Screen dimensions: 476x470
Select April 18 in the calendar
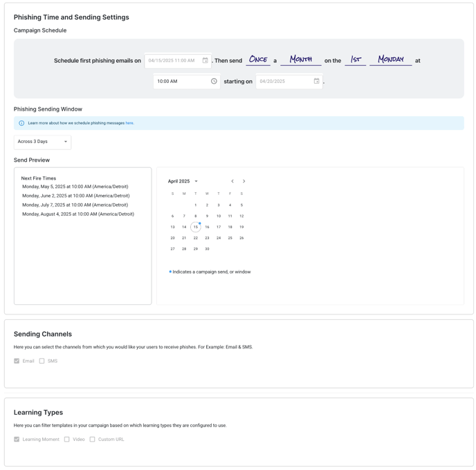point(230,227)
